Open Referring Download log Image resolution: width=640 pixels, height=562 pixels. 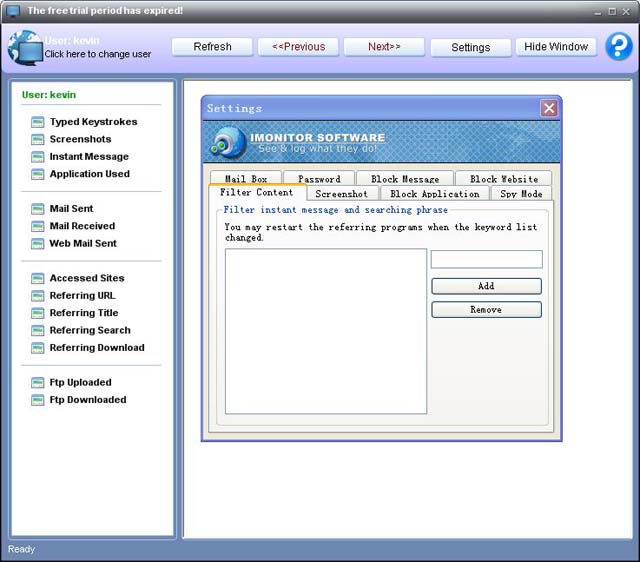(97, 347)
